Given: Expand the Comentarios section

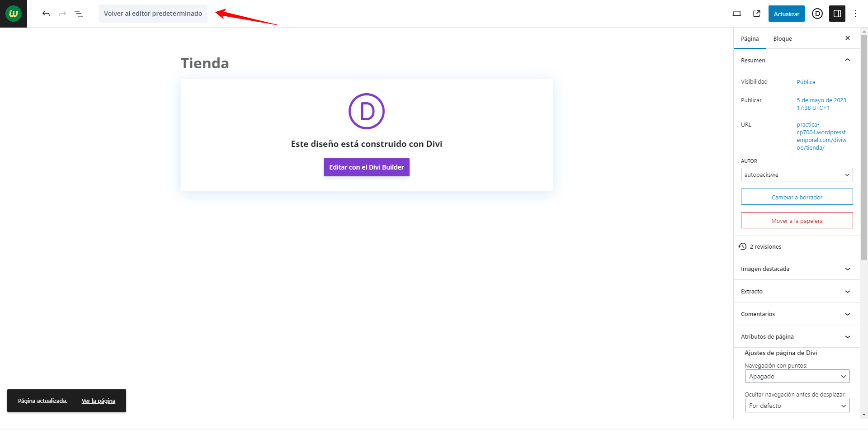Looking at the screenshot, I should point(797,314).
